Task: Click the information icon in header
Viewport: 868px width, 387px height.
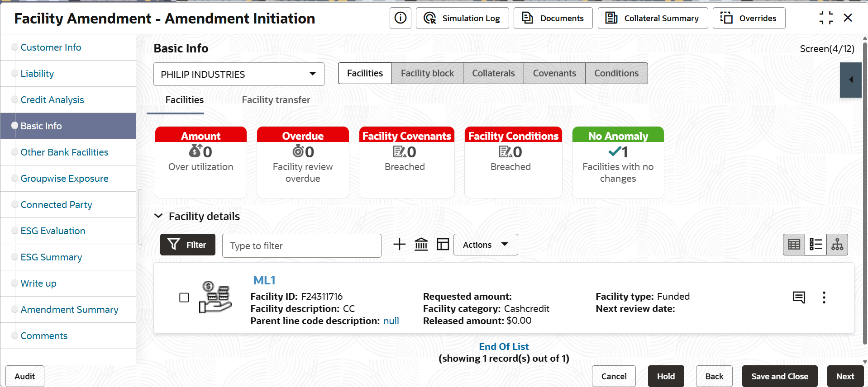Action: (x=400, y=18)
